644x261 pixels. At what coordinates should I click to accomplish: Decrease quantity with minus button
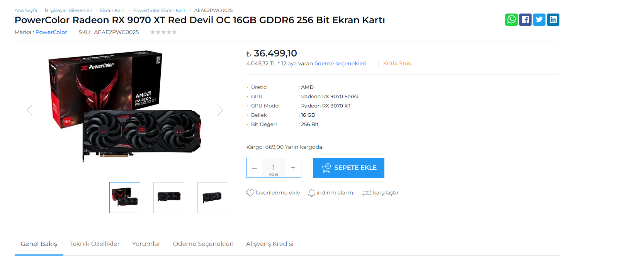coord(254,168)
